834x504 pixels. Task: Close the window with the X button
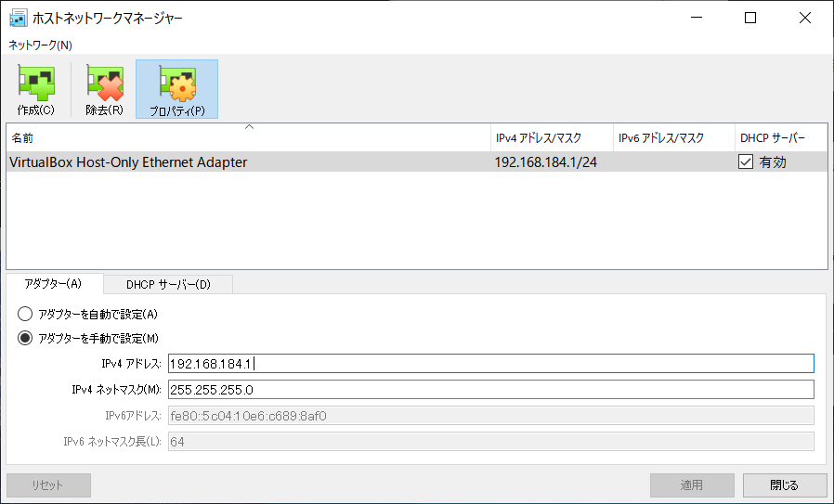coord(805,18)
